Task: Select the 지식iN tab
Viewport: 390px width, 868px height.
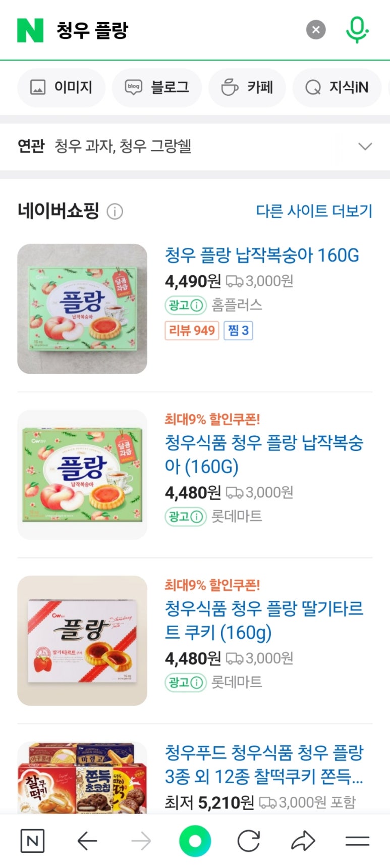Action: click(x=337, y=87)
